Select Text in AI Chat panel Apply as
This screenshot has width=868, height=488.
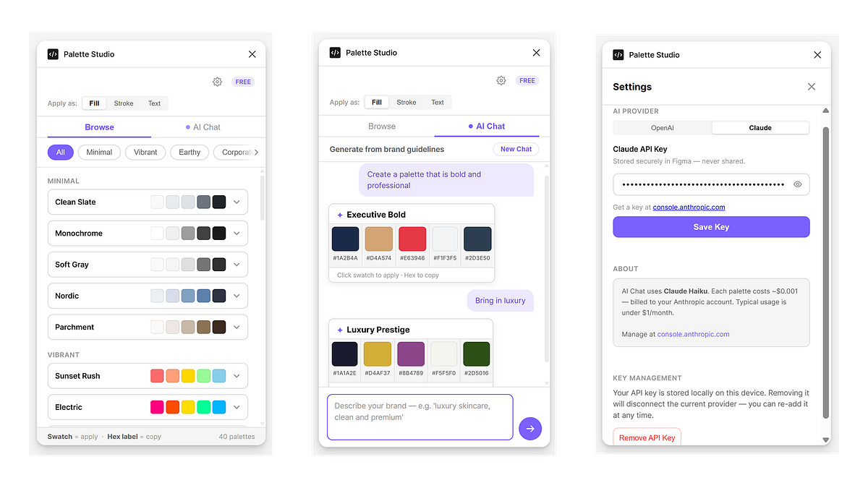[x=438, y=102]
